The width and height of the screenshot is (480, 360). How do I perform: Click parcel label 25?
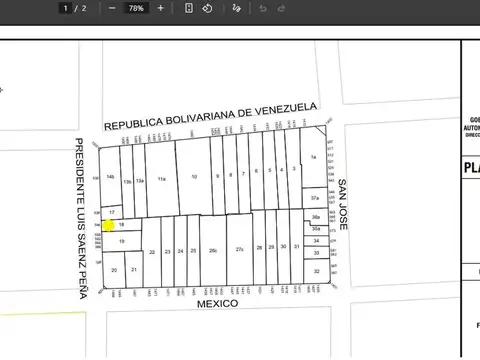pyautogui.click(x=193, y=250)
